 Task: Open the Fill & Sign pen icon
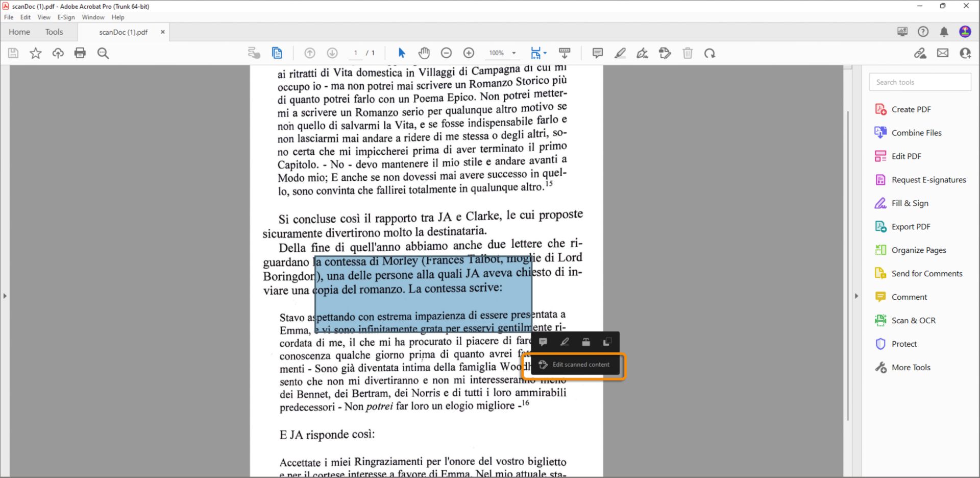(x=642, y=53)
